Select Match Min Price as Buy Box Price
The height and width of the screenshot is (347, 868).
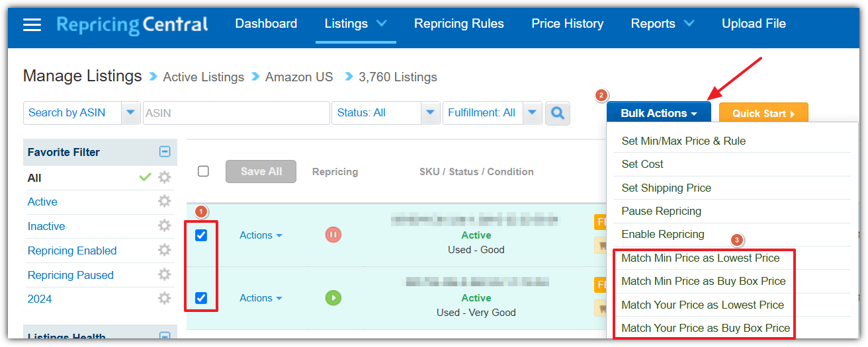[703, 281]
